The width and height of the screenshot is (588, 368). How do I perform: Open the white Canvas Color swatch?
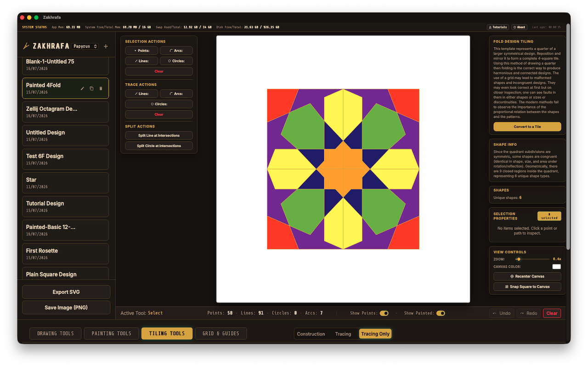point(556,267)
